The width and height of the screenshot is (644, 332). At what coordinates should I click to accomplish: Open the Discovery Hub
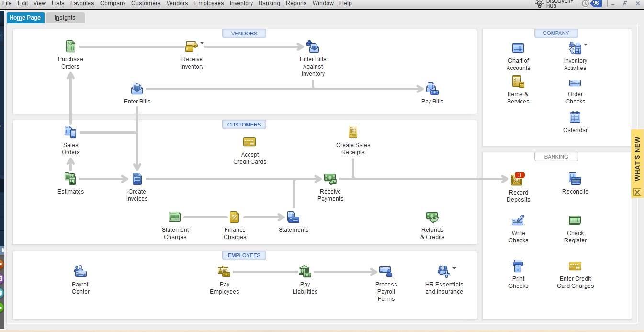pyautogui.click(x=553, y=4)
